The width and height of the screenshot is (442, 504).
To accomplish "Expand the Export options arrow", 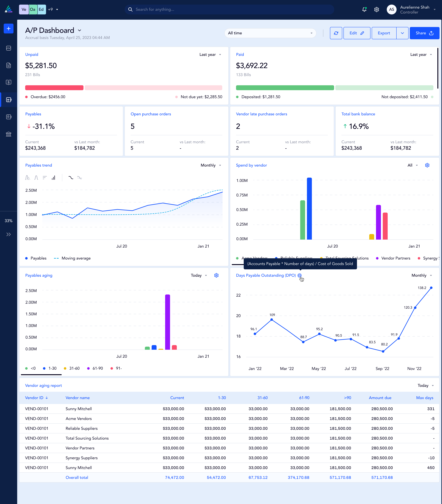I will tap(402, 33).
